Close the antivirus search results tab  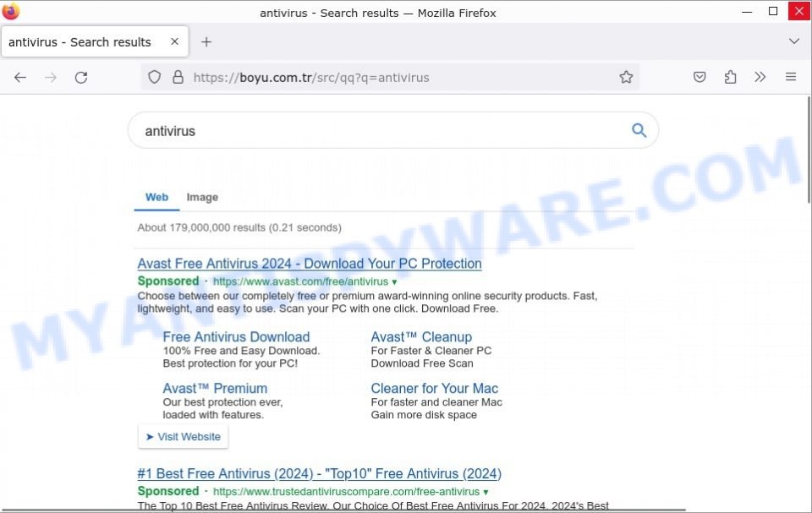click(x=174, y=41)
